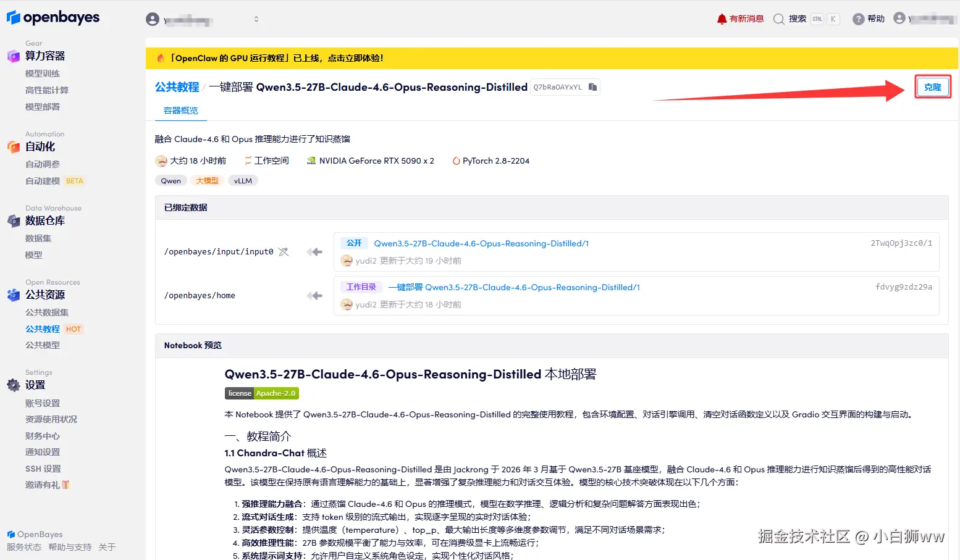Copy the tutorial ID Q7bRa0AYxYL
The image size is (960, 560).
pyautogui.click(x=592, y=87)
